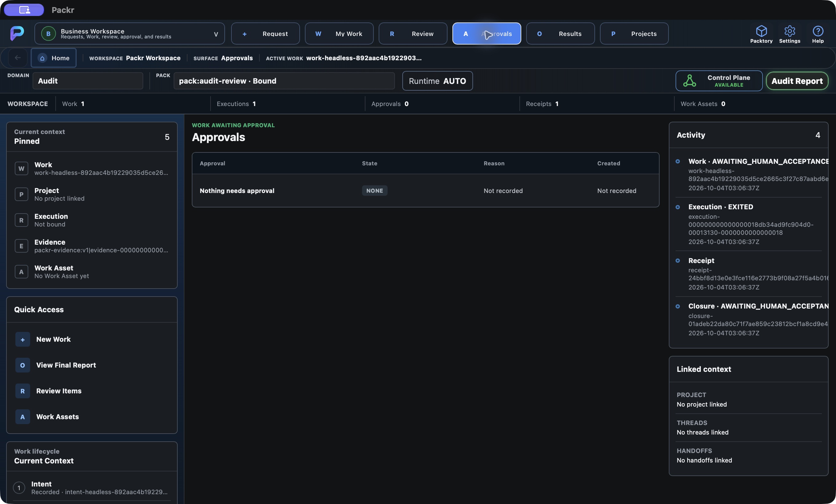Viewport: 836px width, 504px height.
Task: Click the O icon next to View Final Report
Action: pyautogui.click(x=23, y=365)
